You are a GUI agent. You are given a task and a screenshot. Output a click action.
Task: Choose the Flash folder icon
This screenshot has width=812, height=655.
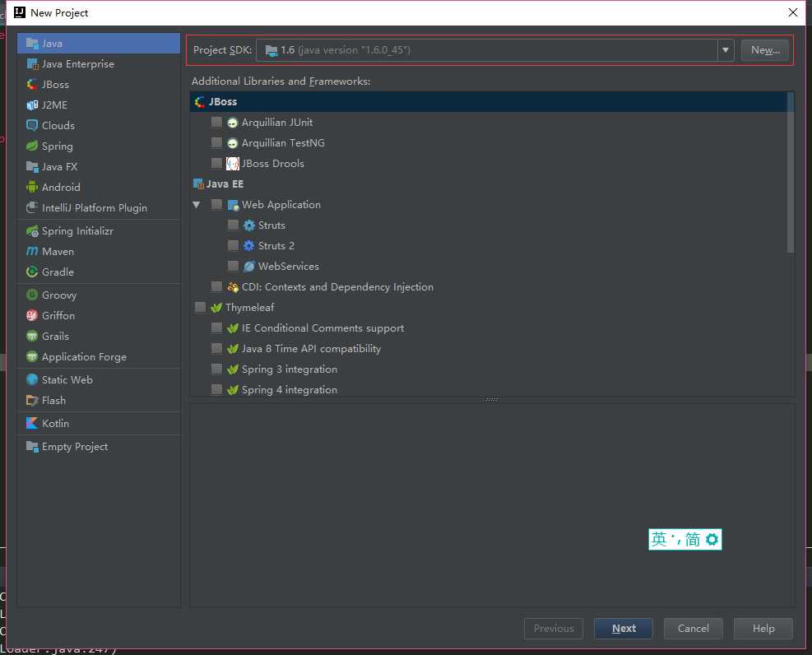tap(32, 400)
